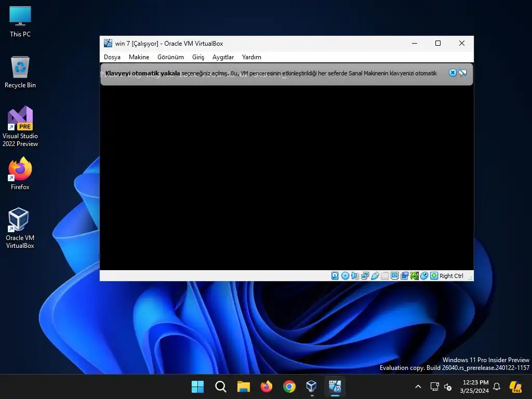Click the Copilot Preview taskbar icon
This screenshot has height=399, width=532.
point(516,387)
